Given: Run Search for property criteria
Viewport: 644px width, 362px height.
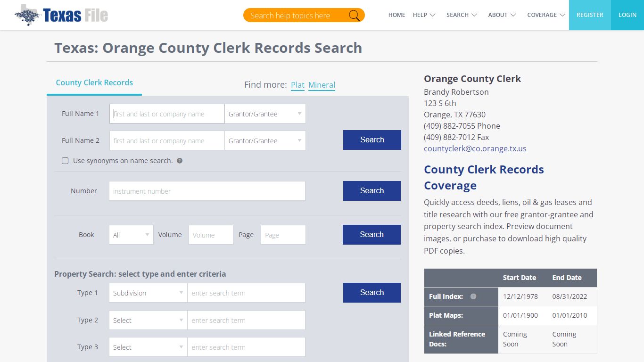Looking at the screenshot, I should 372,293.
